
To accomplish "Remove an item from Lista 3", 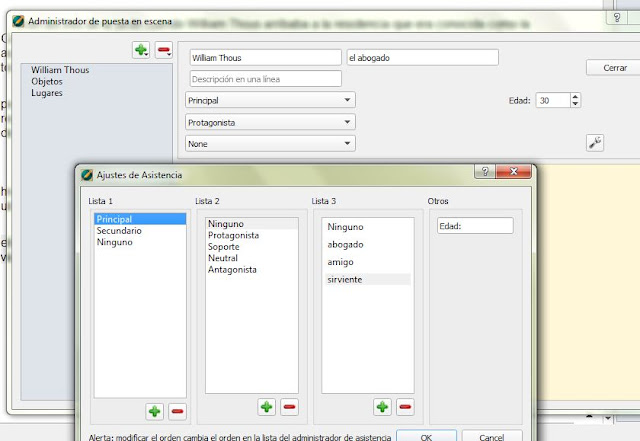I will (405, 407).
